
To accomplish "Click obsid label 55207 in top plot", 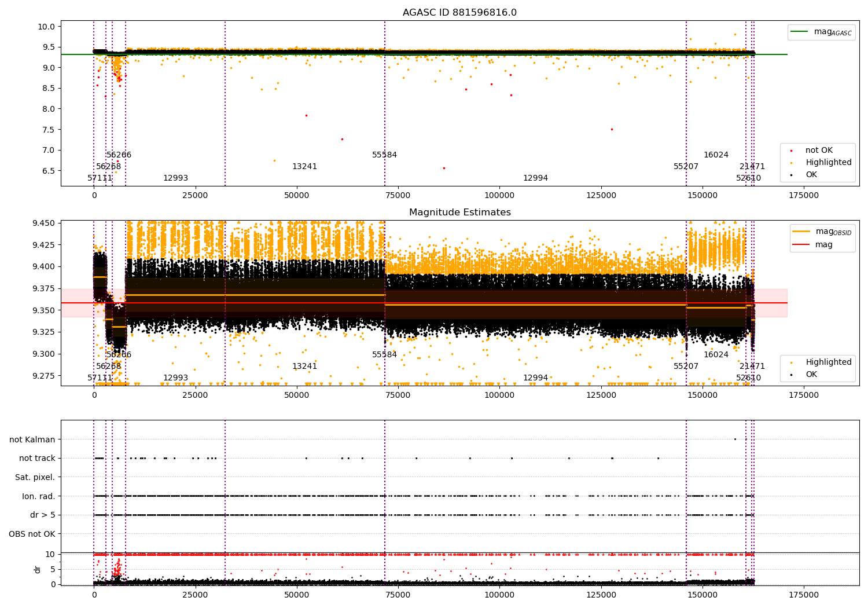I will point(686,167).
